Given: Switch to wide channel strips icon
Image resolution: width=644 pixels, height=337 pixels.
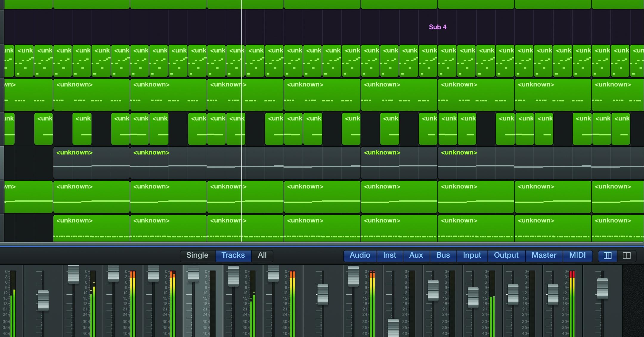Looking at the screenshot, I should [x=627, y=256].
